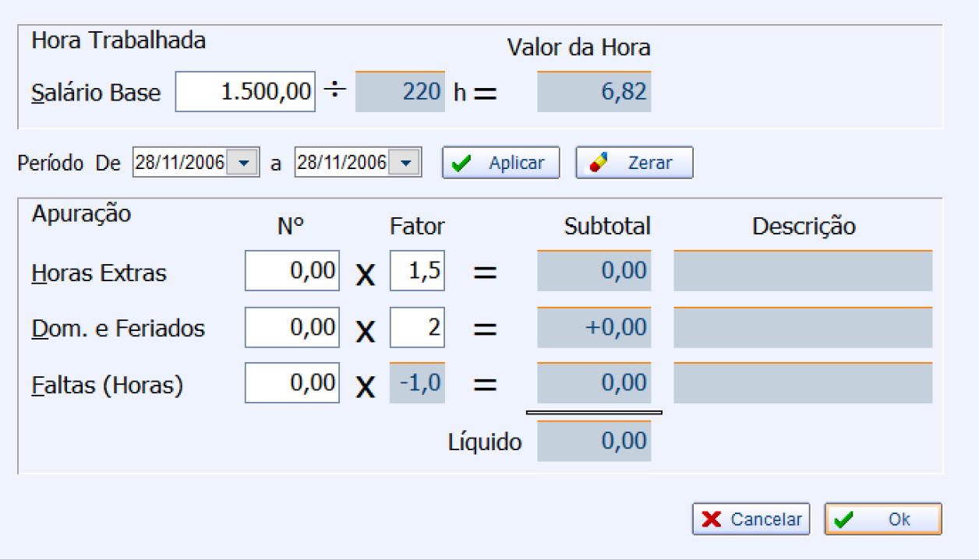Screen dimensions: 979x560
Task: Click the Dom. e Feriados description field
Action: click(x=803, y=328)
